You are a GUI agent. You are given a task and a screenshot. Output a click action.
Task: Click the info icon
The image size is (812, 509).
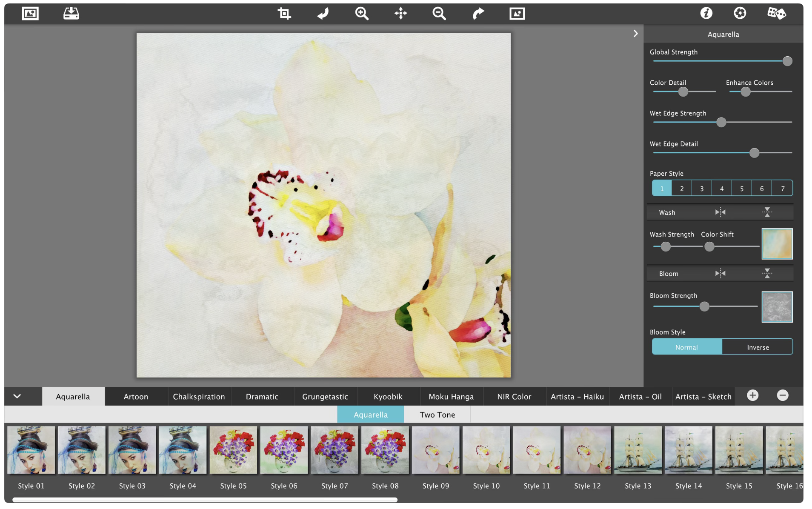pos(706,13)
